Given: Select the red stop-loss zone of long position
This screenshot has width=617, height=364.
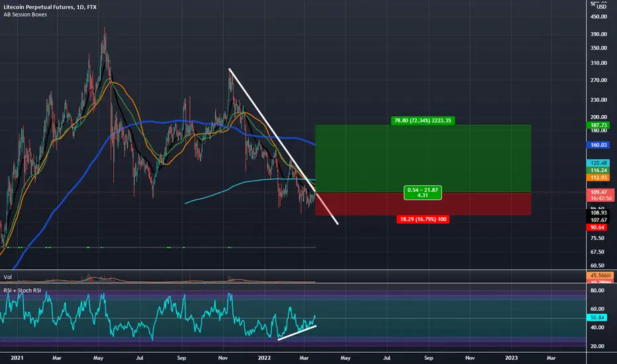Looking at the screenshot, I should pos(423,204).
